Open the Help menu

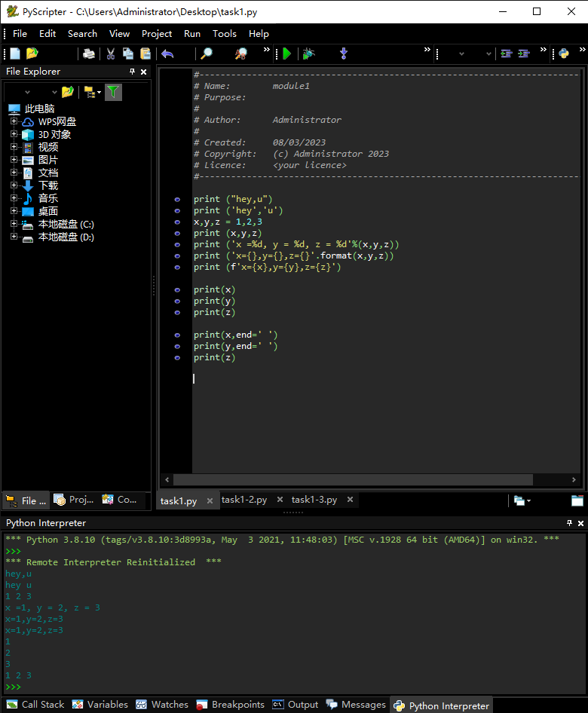259,34
